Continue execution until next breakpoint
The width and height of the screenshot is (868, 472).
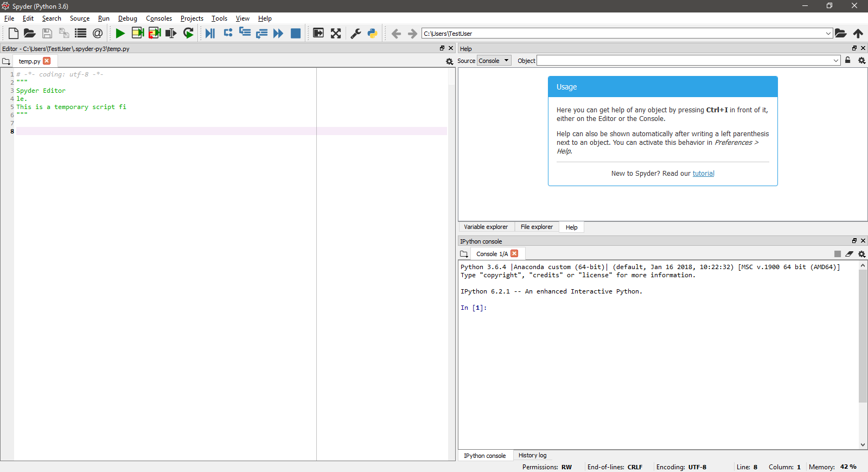(x=278, y=33)
